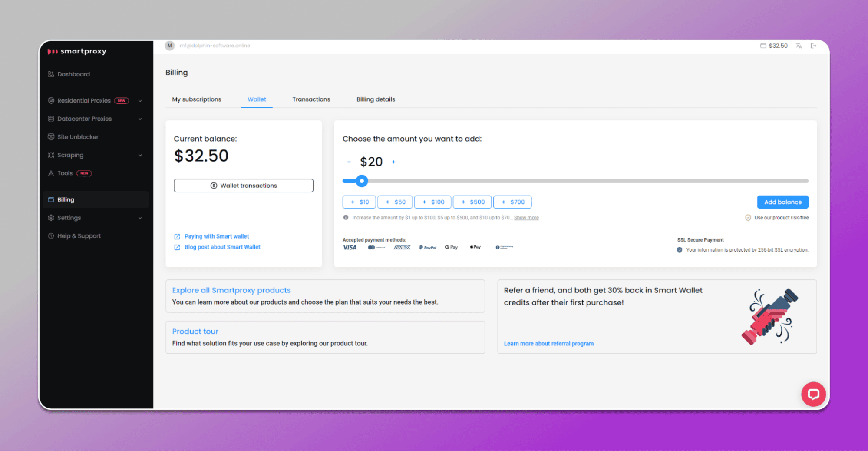Expand the Scraping submenu chevron
The image size is (868, 451).
(140, 156)
